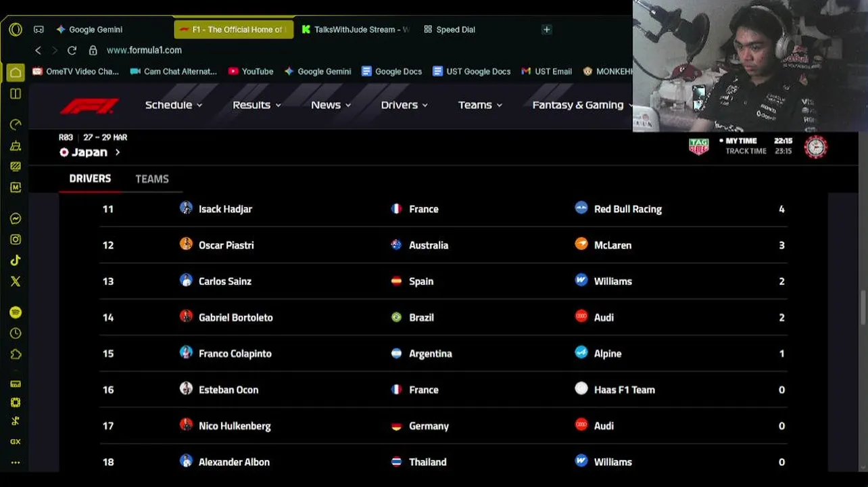Open the Cam Chat Alternative bookmark
Viewport: 868px width, 487px height.
[174, 72]
